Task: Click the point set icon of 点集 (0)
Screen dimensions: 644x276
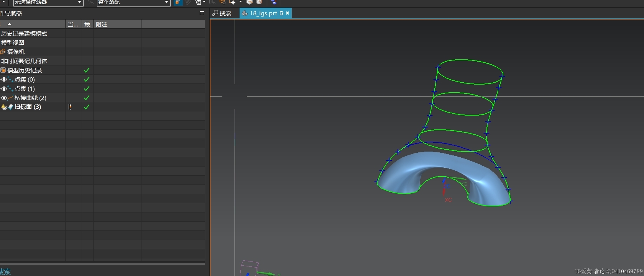Action: (10, 79)
